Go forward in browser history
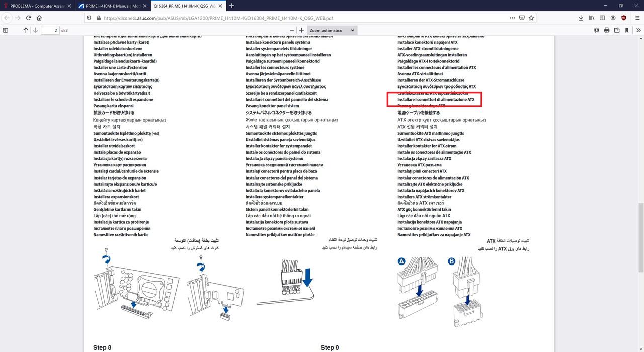This screenshot has width=644, height=352. 18,18
